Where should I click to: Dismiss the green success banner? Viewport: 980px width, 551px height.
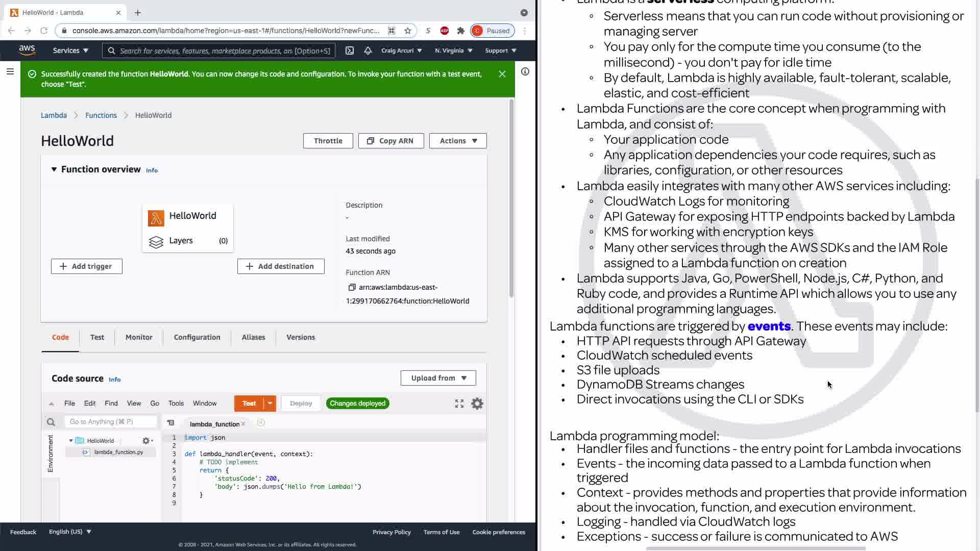[x=502, y=74]
